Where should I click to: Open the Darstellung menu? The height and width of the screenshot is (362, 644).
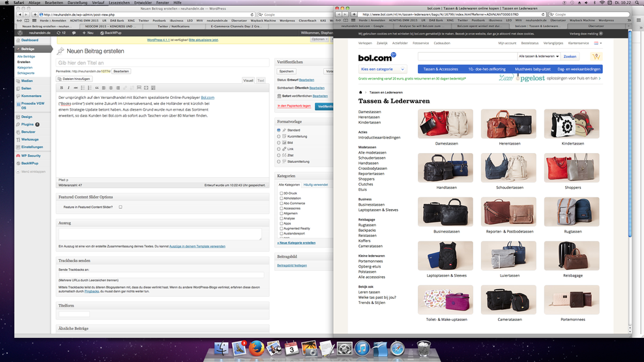[77, 3]
